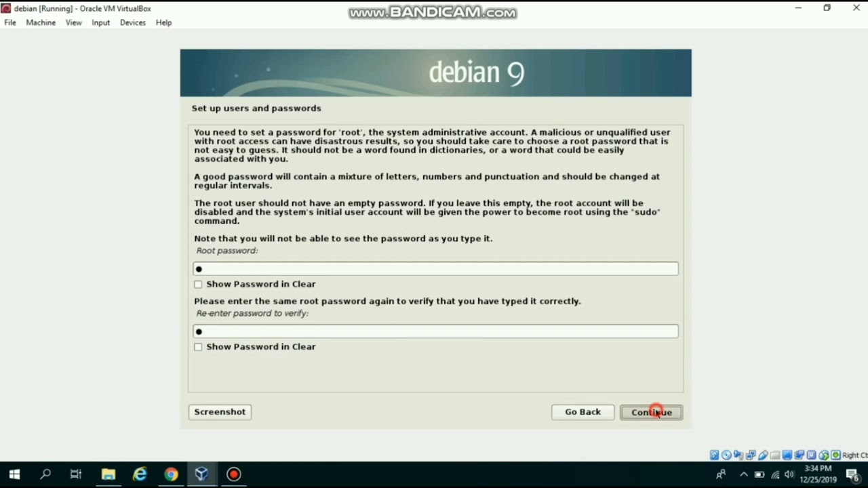Click the mouse integration status icon
The image size is (868, 488).
click(824, 455)
